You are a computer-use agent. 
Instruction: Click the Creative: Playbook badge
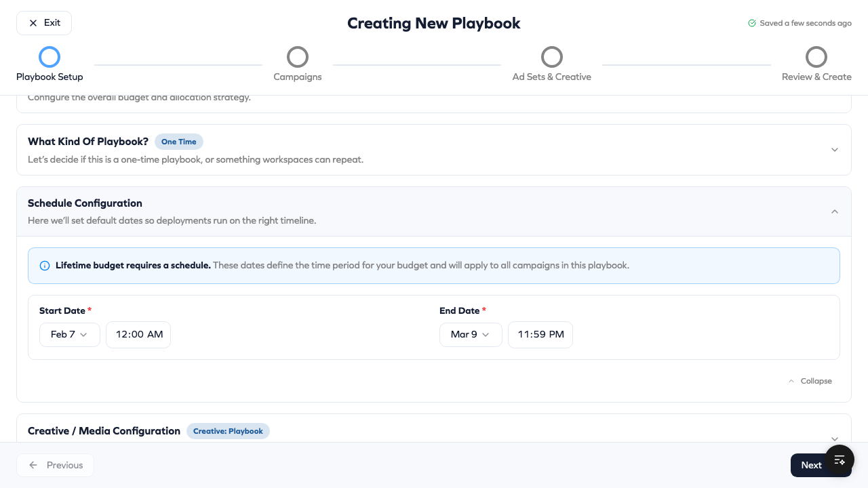pos(228,431)
